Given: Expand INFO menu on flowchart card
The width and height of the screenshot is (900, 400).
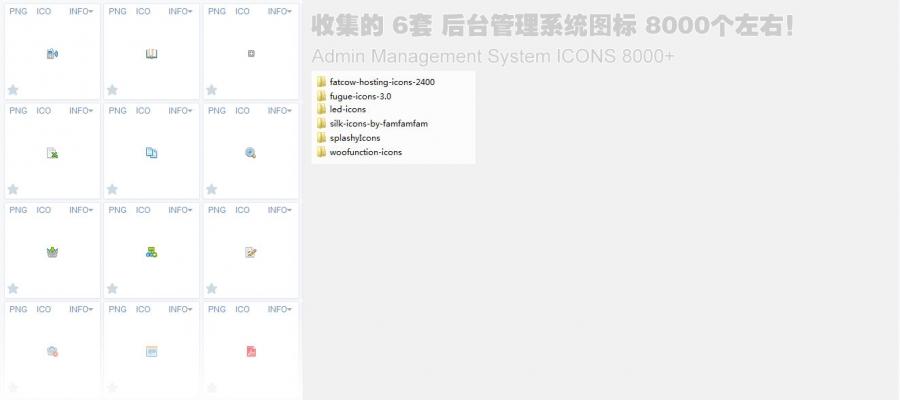Looking at the screenshot, I should (180, 210).
